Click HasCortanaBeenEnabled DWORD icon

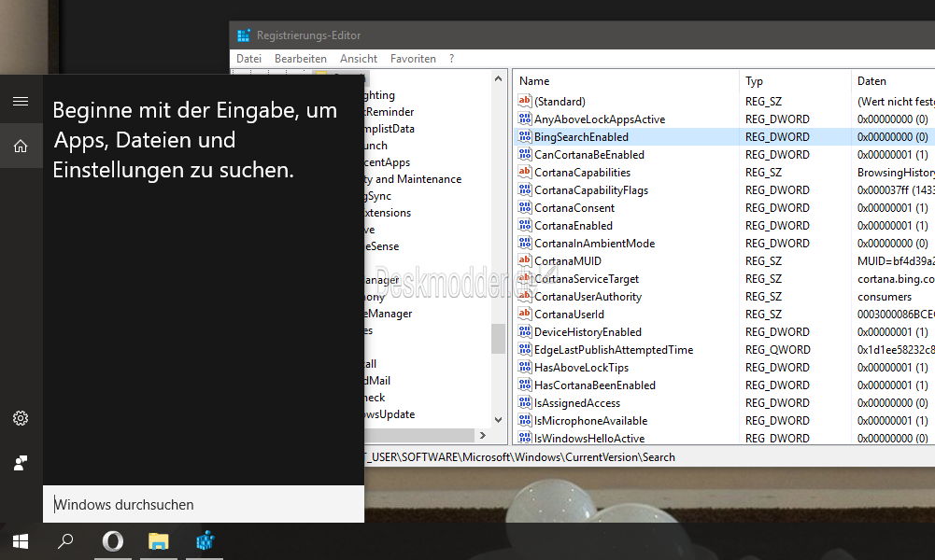525,385
